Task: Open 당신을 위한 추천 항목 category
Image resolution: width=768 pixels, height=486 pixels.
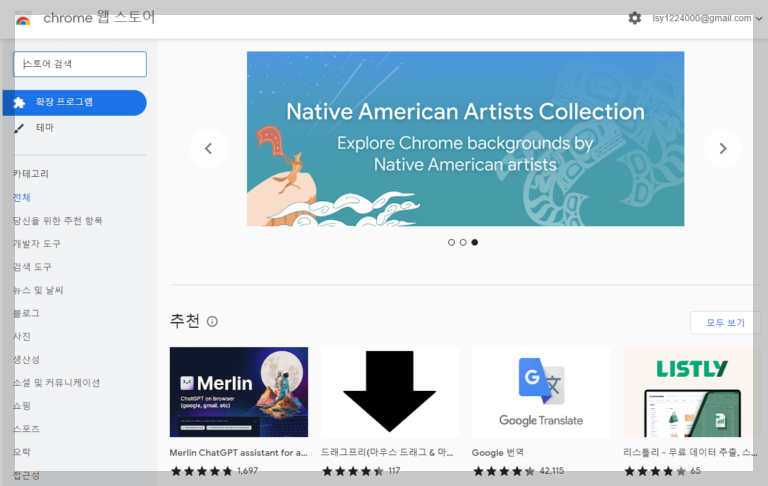Action: 58,220
